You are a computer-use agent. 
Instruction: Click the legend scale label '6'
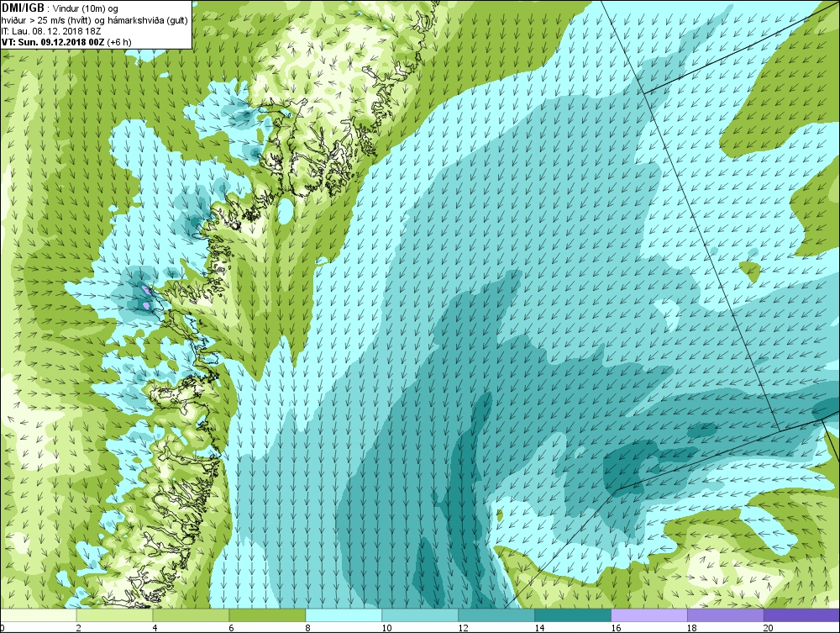231,628
